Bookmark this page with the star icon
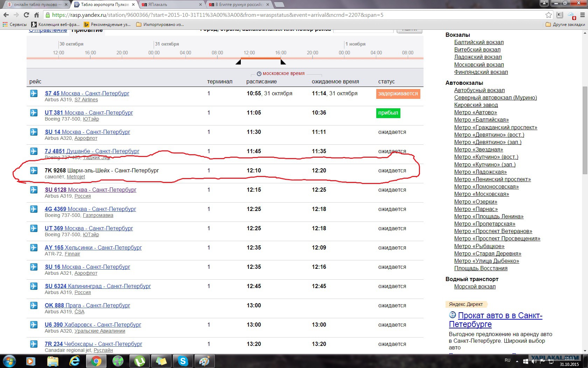 548,15
